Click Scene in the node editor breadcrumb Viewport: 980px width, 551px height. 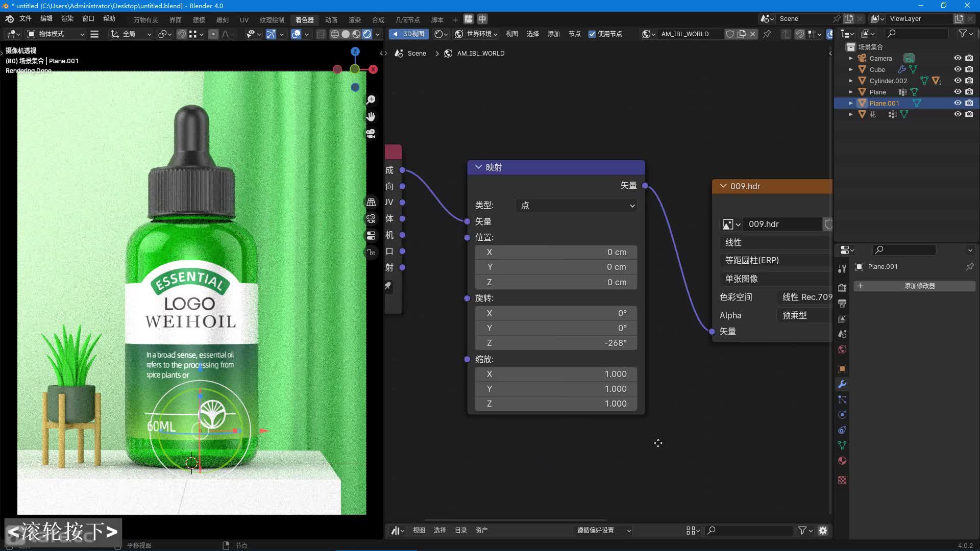coord(411,53)
